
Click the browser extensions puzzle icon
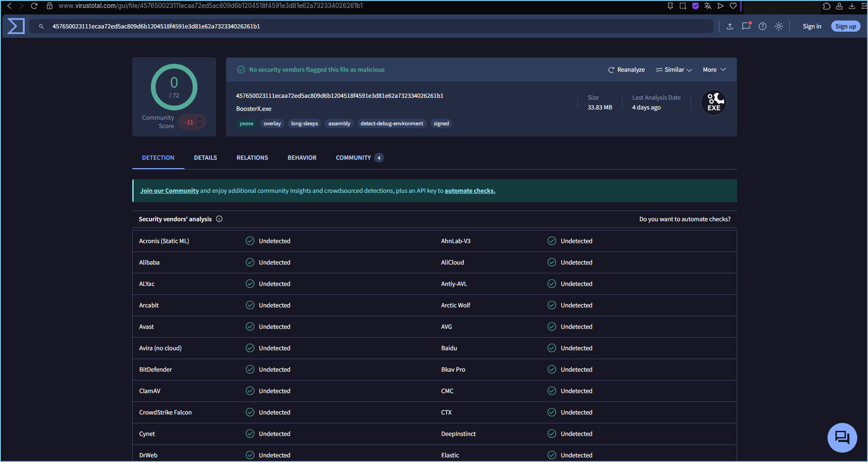(827, 6)
